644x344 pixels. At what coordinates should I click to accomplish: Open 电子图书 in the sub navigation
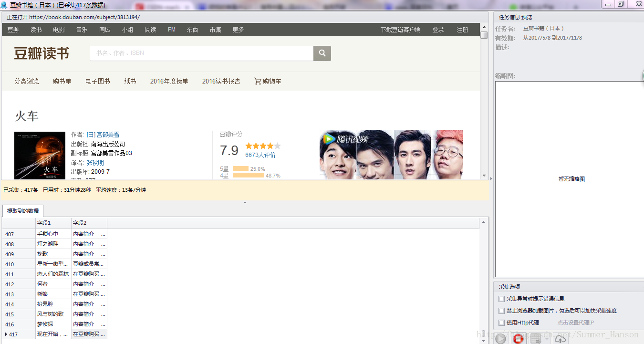coord(98,81)
